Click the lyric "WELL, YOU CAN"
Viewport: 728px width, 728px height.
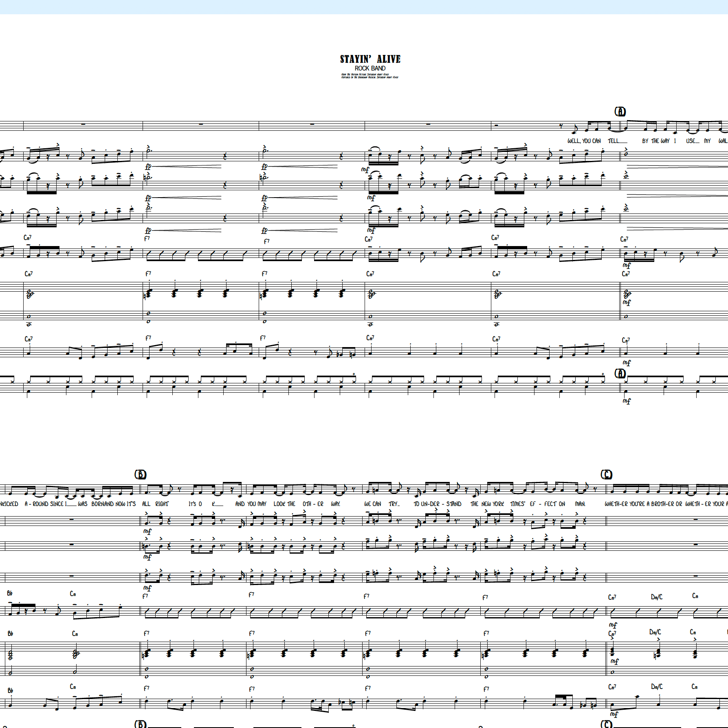pyautogui.click(x=584, y=141)
